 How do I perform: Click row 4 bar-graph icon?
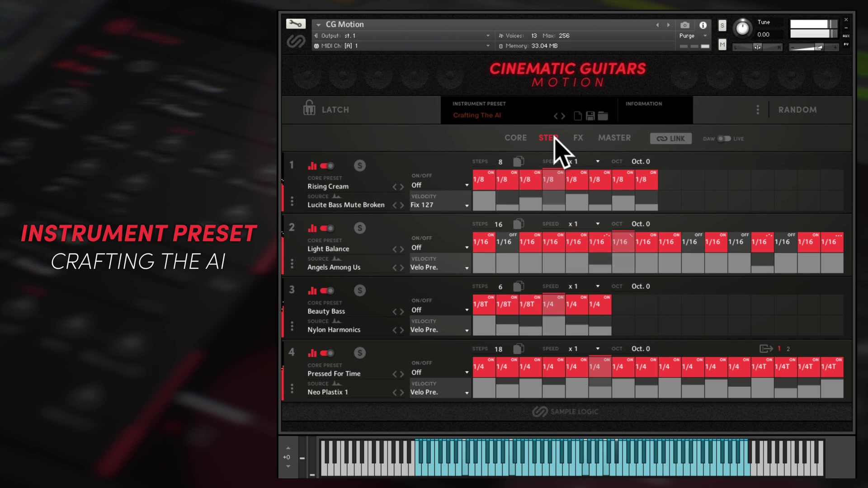(312, 352)
